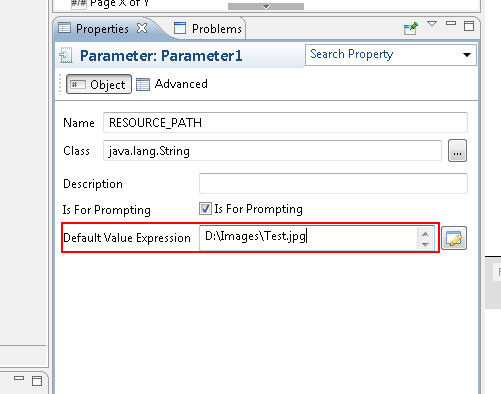Close the Properties tab
This screenshot has height=394, width=501.
pyautogui.click(x=142, y=28)
